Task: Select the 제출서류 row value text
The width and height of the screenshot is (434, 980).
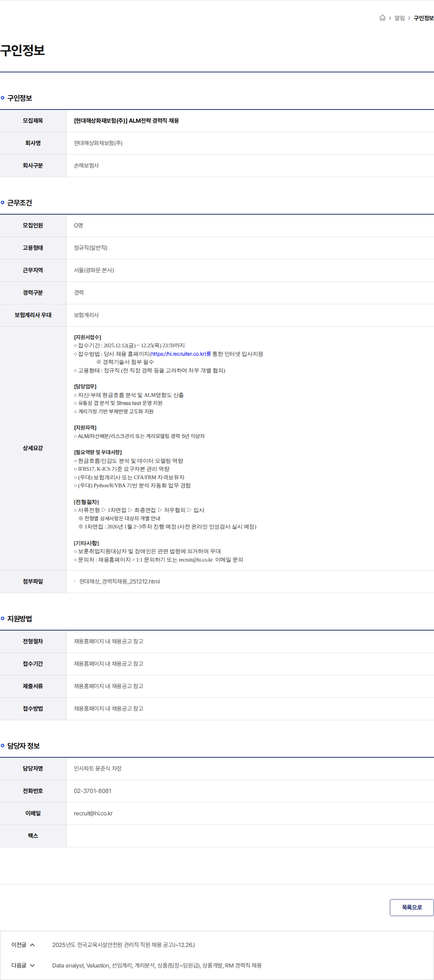Action: coord(108,686)
